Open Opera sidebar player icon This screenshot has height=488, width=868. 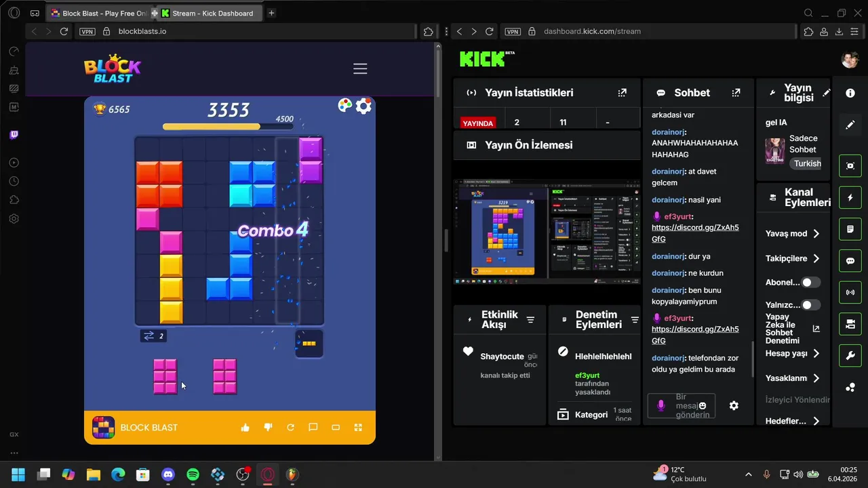click(x=14, y=163)
